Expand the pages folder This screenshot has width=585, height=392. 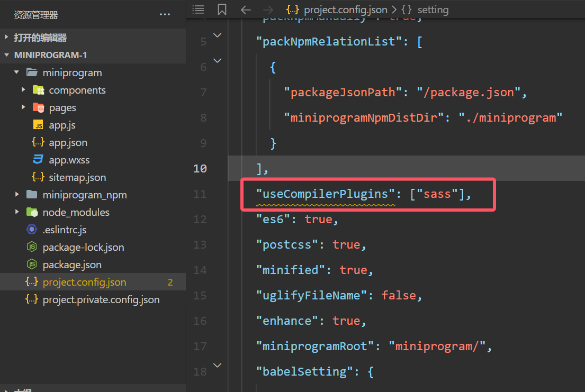click(23, 107)
